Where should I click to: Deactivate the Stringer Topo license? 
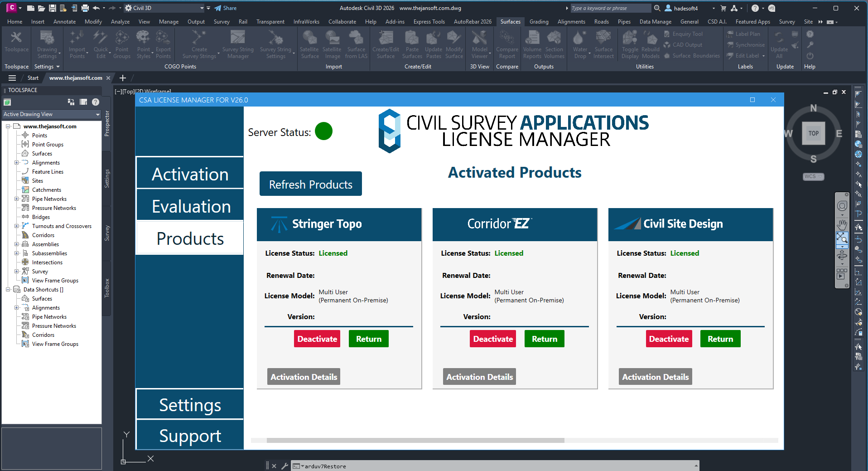click(317, 339)
